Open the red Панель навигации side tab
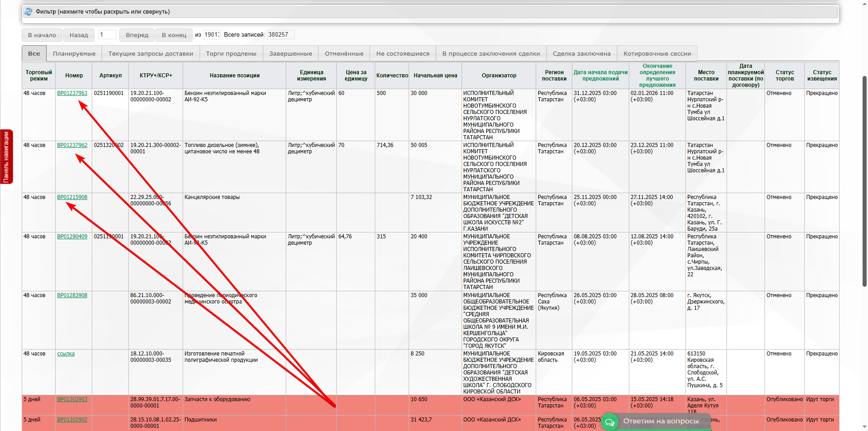 pos(6,157)
